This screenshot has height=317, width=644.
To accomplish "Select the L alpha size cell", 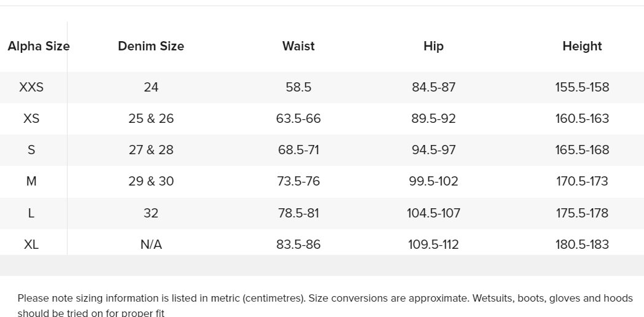I will (x=31, y=213).
